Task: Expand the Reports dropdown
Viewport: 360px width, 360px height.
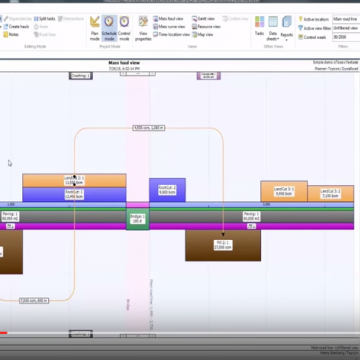Action: tap(287, 28)
